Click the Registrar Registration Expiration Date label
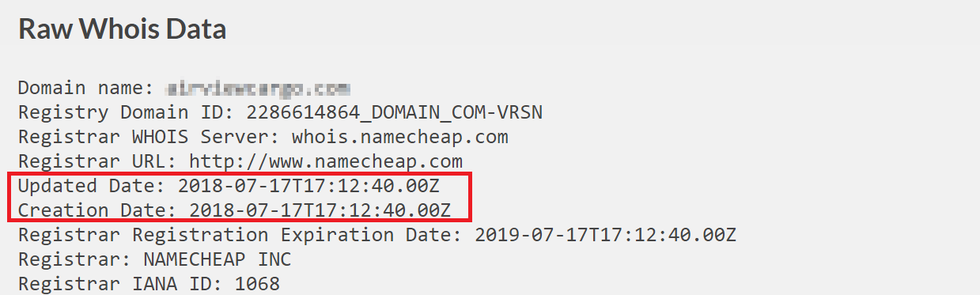The image size is (980, 295). [241, 236]
